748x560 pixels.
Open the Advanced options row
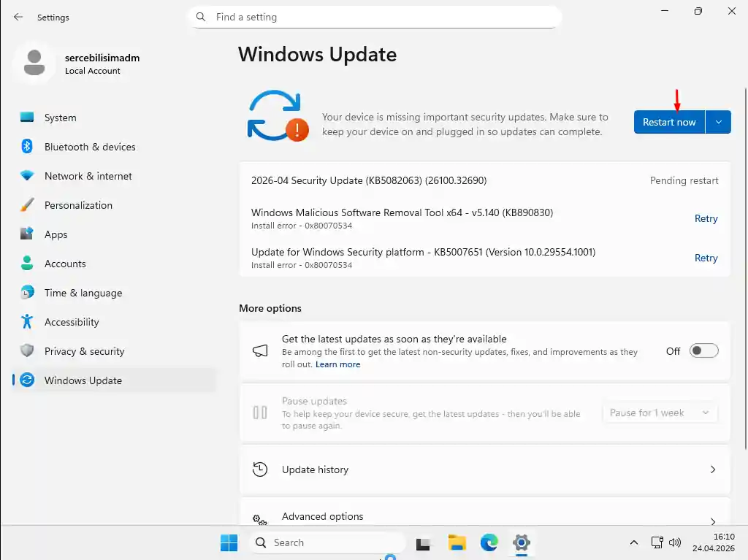tap(485, 512)
